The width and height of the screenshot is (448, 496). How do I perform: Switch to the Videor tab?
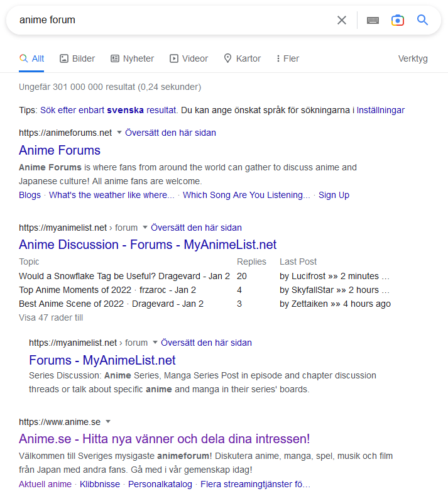point(188,58)
